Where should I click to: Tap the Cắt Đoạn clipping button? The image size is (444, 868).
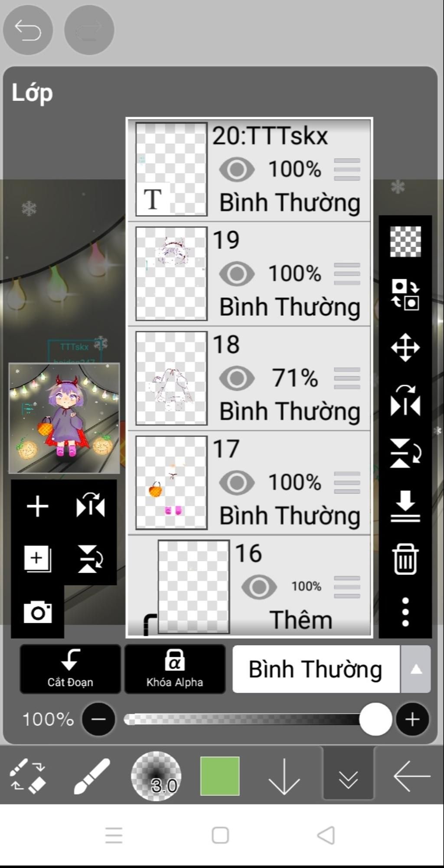(x=70, y=669)
